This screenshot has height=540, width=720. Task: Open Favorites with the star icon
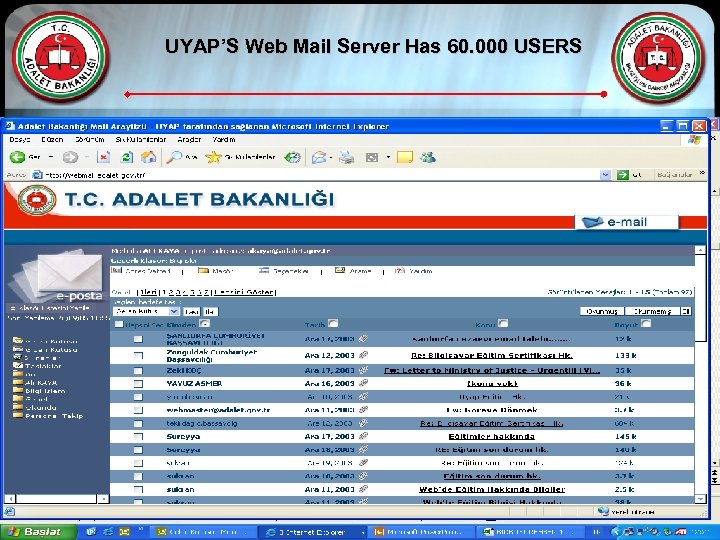(213, 158)
